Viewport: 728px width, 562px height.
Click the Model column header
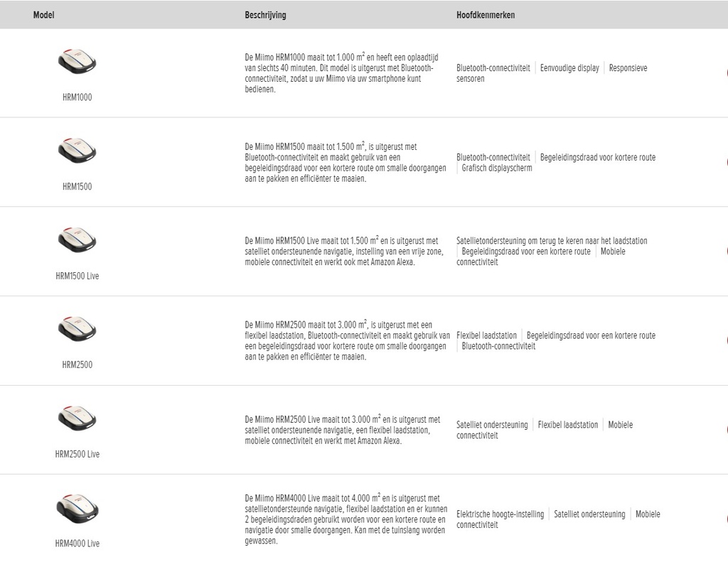tap(43, 15)
